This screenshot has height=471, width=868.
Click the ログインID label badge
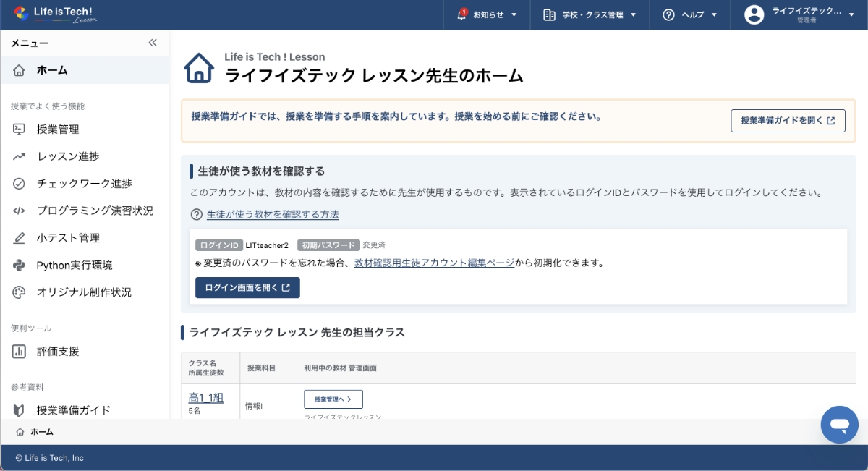coord(218,245)
